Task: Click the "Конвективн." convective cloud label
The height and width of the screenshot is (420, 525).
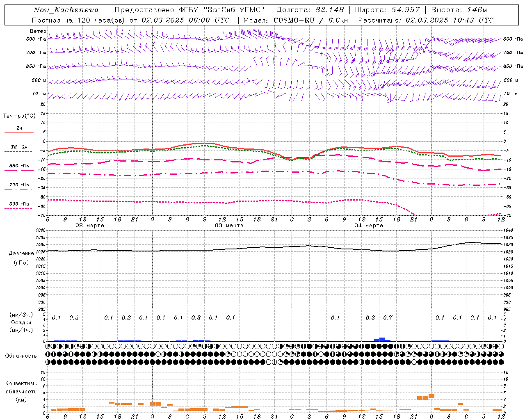Action: [x=21, y=383]
